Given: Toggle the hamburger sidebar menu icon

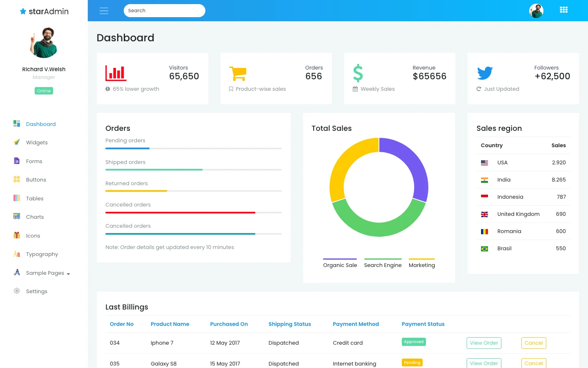Looking at the screenshot, I should (x=104, y=11).
